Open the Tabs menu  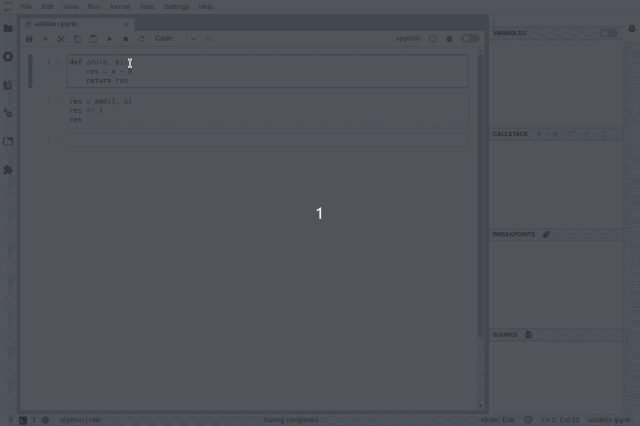[x=147, y=7]
